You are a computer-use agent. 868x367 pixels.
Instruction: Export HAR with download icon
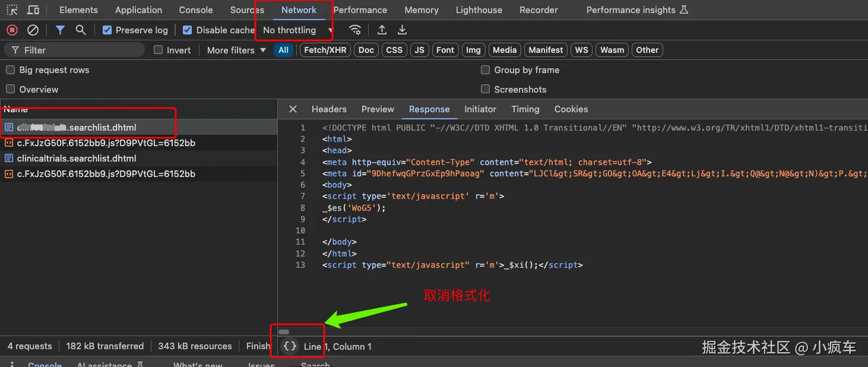(402, 30)
